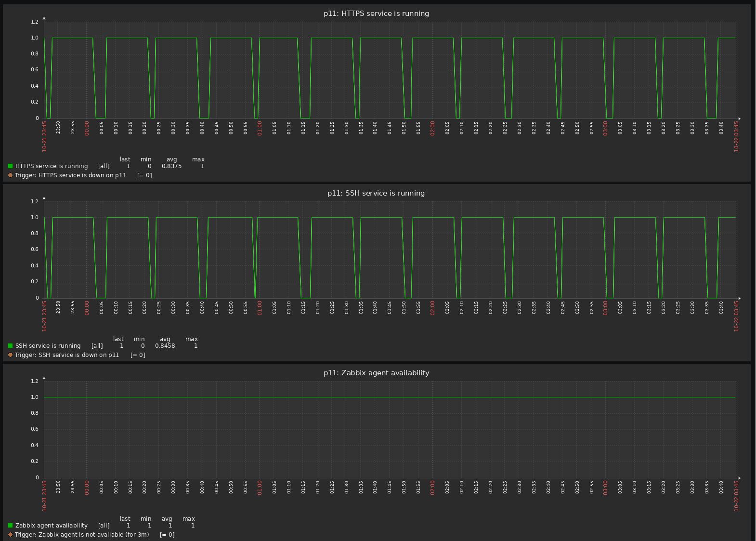
Task: Click orange trigger dot for Zabbix agent unavailable
Action: [11, 535]
